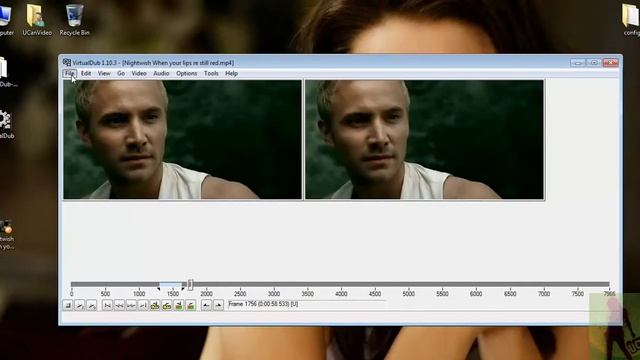Set the mark-out selection end
This screenshot has height=360, width=640.
coord(218,305)
